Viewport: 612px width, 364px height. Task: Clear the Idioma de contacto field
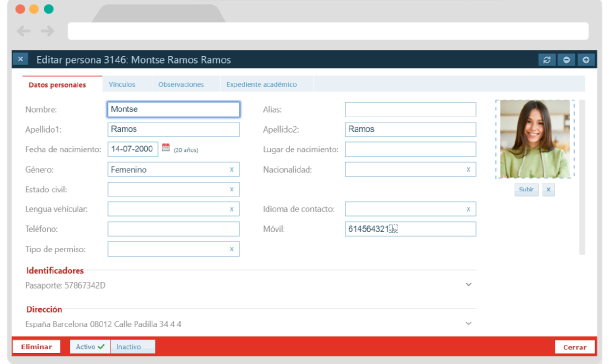(x=468, y=209)
